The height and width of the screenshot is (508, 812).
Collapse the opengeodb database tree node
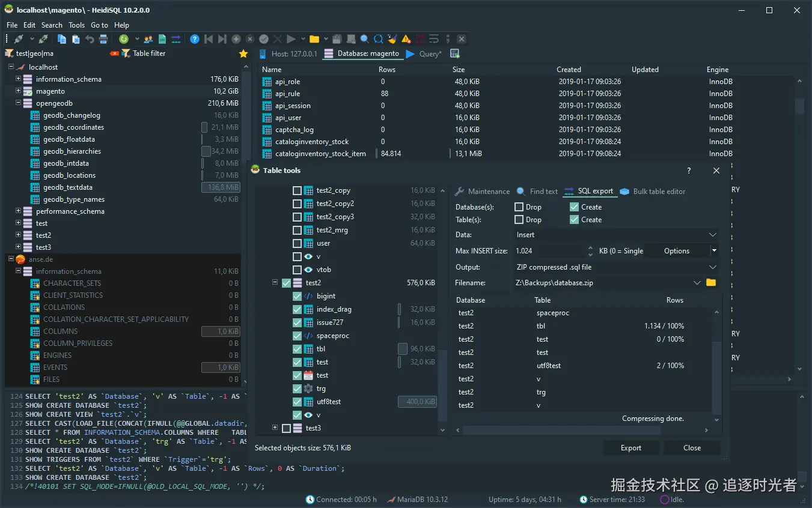[x=18, y=103]
